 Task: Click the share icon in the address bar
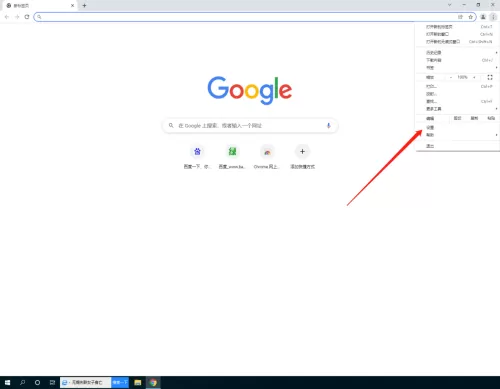click(460, 17)
